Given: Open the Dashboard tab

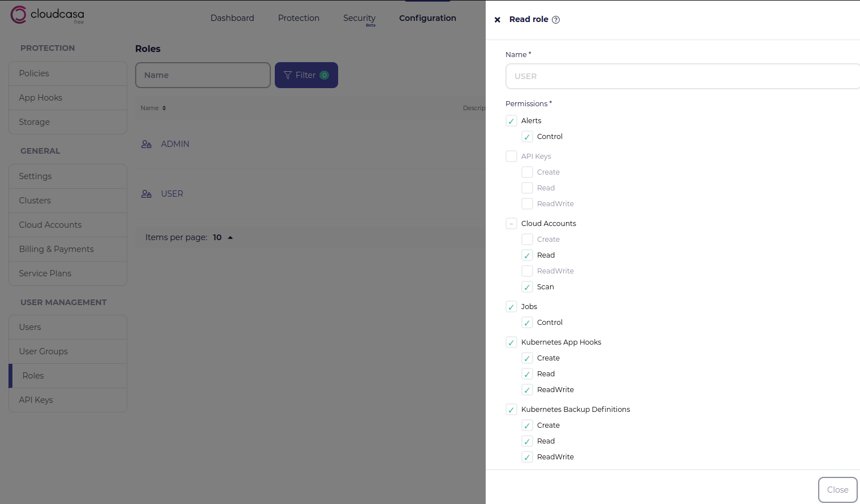Looking at the screenshot, I should coord(232,18).
